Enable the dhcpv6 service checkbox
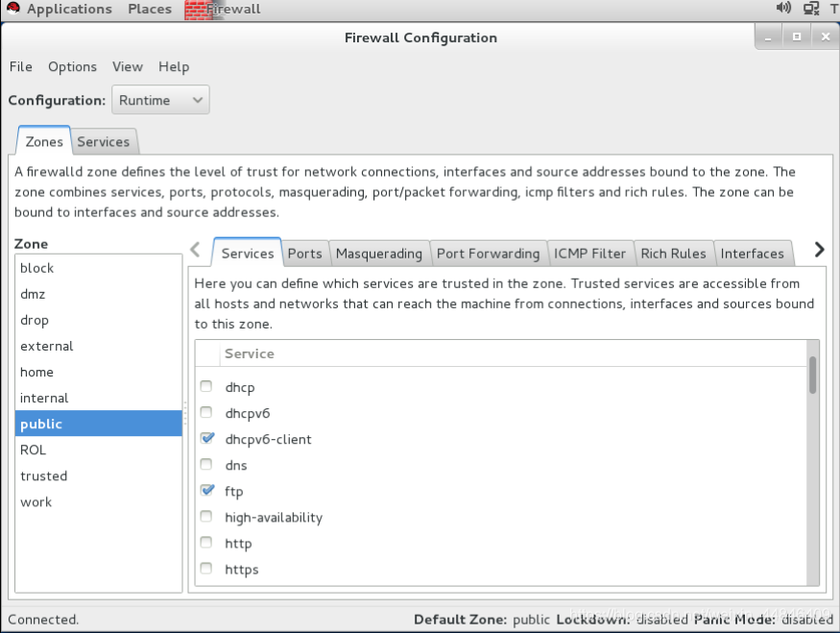This screenshot has width=840, height=633. [x=206, y=412]
